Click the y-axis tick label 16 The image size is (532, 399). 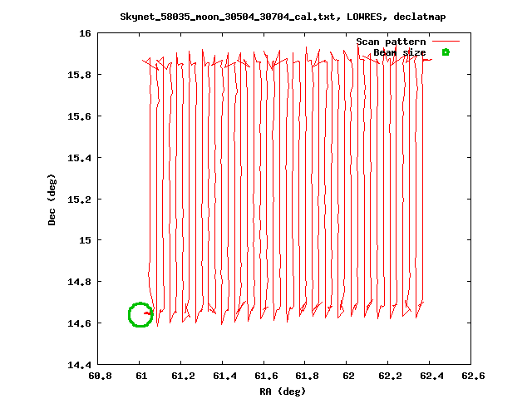tap(85, 33)
